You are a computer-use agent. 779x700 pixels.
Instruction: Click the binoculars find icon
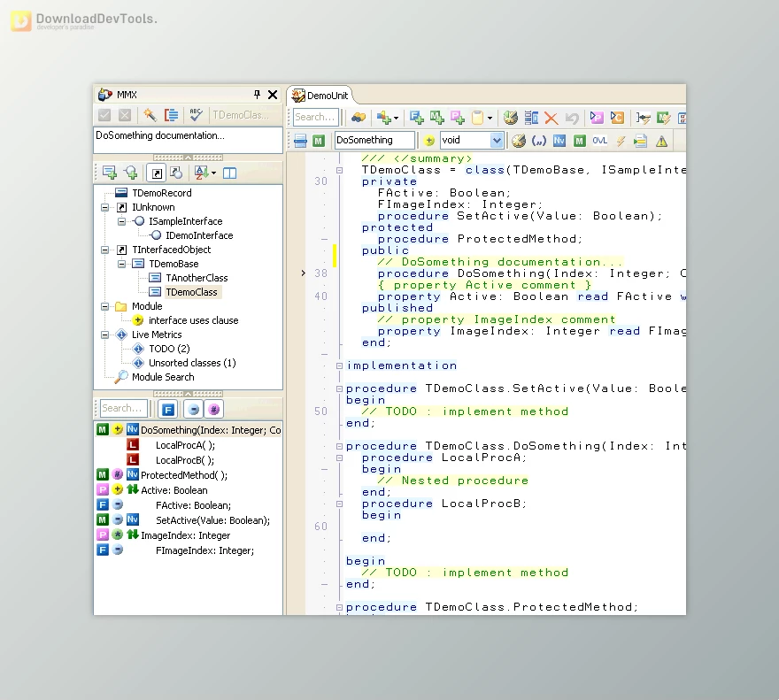[x=359, y=118]
